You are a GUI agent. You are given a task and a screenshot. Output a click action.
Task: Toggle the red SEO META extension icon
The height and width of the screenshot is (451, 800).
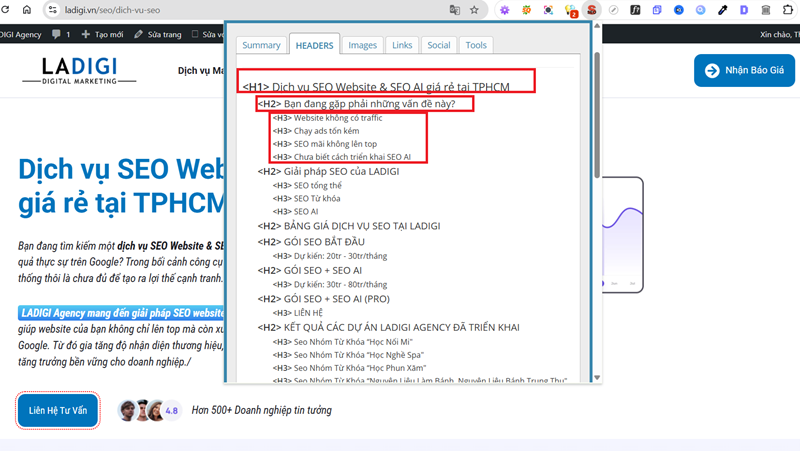tap(592, 10)
